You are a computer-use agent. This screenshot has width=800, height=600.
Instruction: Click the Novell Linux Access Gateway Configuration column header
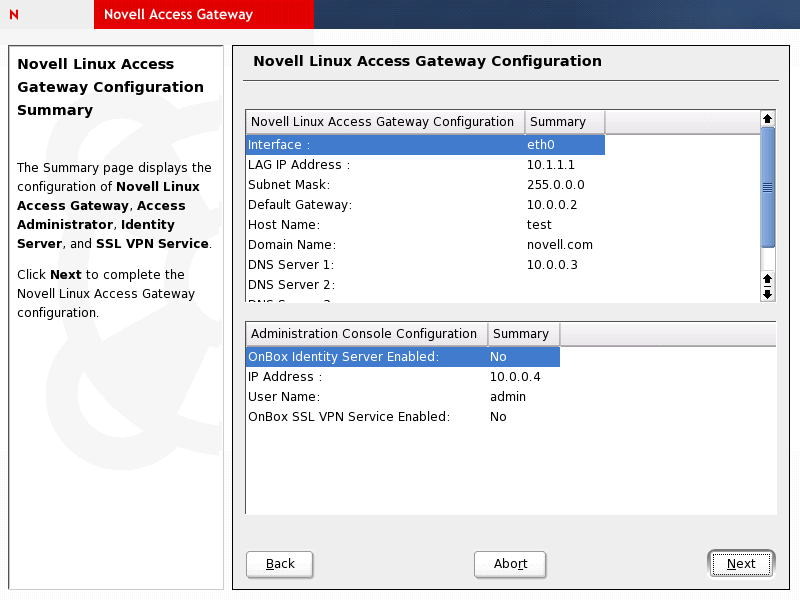385,122
